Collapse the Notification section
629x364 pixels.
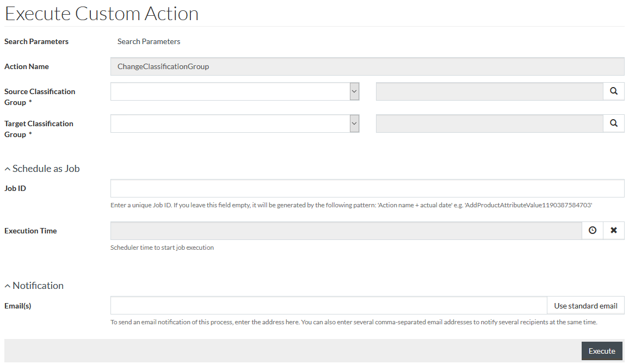(x=34, y=285)
